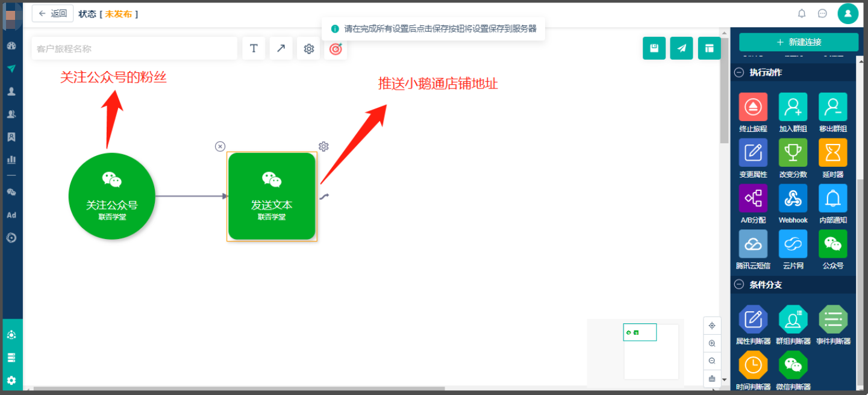Select the 群组判断器 condition icon

coord(793,320)
